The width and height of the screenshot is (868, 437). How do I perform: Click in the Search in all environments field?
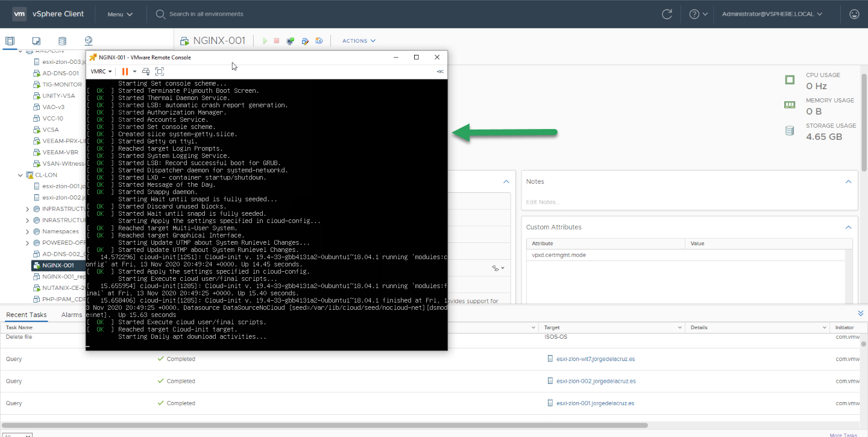pyautogui.click(x=207, y=14)
